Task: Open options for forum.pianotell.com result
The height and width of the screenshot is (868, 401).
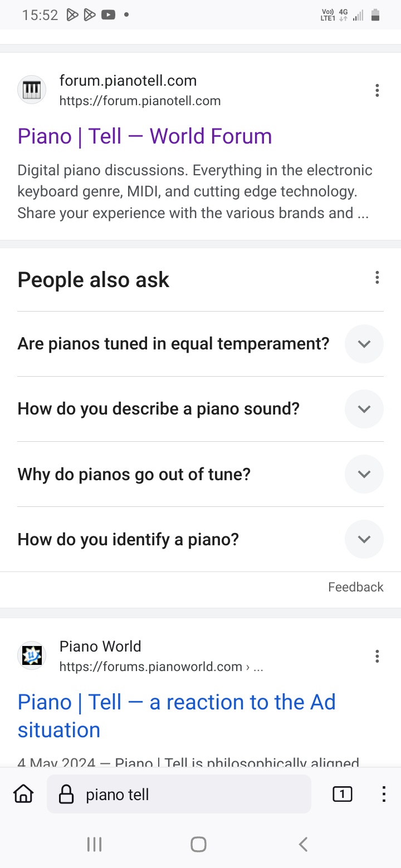Action: (x=377, y=91)
